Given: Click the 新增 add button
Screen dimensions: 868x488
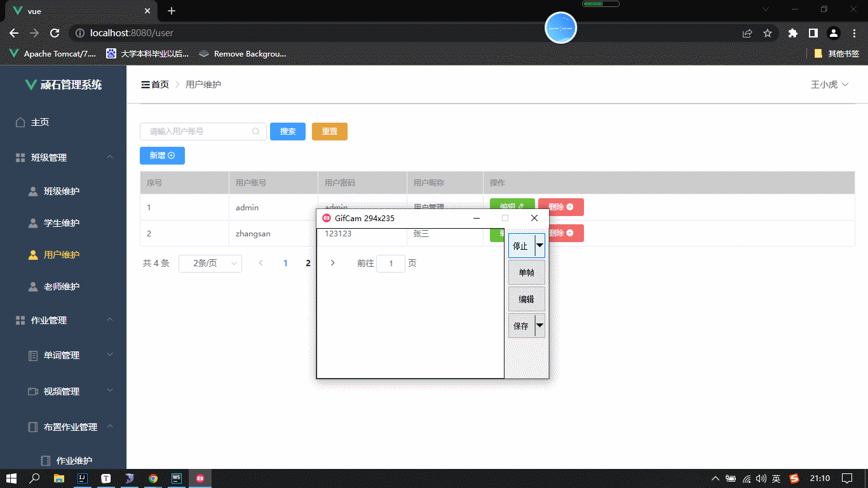Looking at the screenshot, I should [162, 156].
